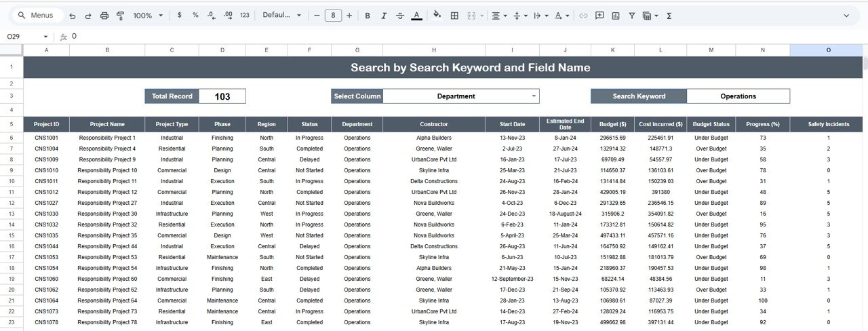Click the select-all corner box
The height and width of the screenshot is (331, 868).
(x=12, y=50)
